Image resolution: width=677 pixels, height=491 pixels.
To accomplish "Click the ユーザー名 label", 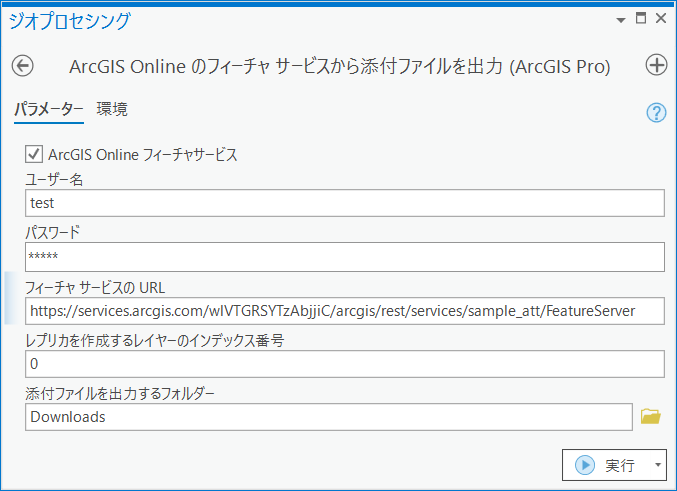I will pos(54,179).
